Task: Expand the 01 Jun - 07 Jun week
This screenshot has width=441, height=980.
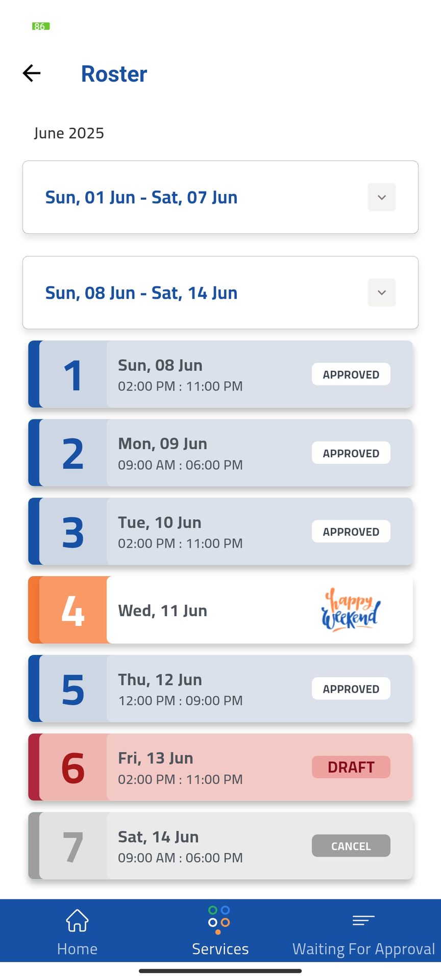Action: (x=381, y=197)
